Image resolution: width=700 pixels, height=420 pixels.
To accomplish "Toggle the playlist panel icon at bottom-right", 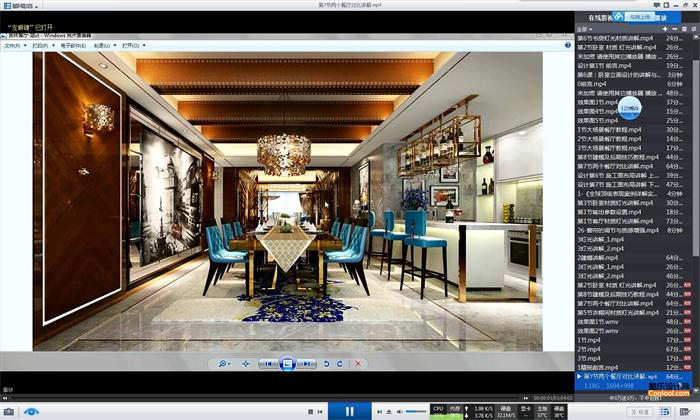I will 665,412.
